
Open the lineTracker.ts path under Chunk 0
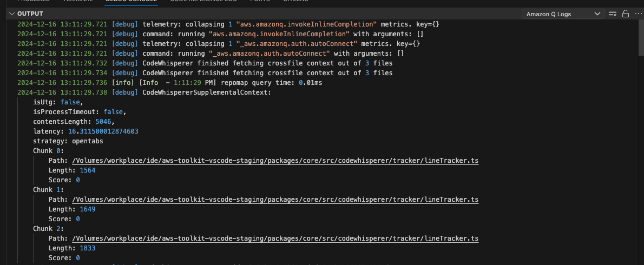coord(275,161)
